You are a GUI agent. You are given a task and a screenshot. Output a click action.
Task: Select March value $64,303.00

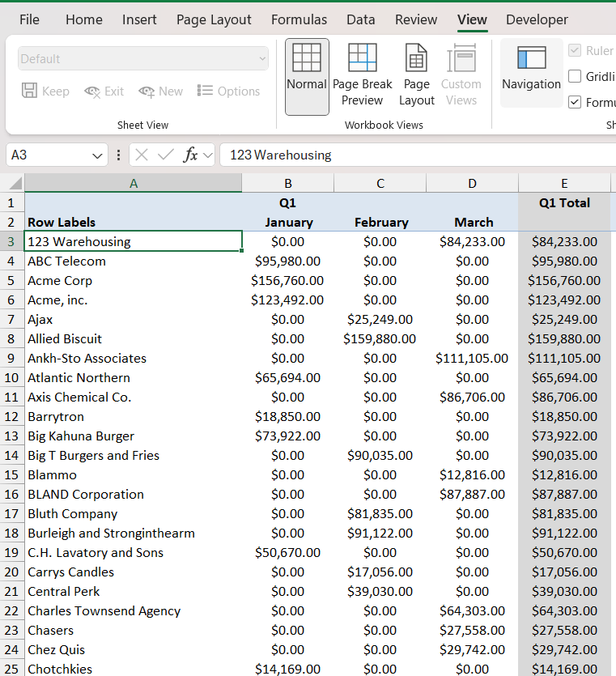click(x=473, y=610)
